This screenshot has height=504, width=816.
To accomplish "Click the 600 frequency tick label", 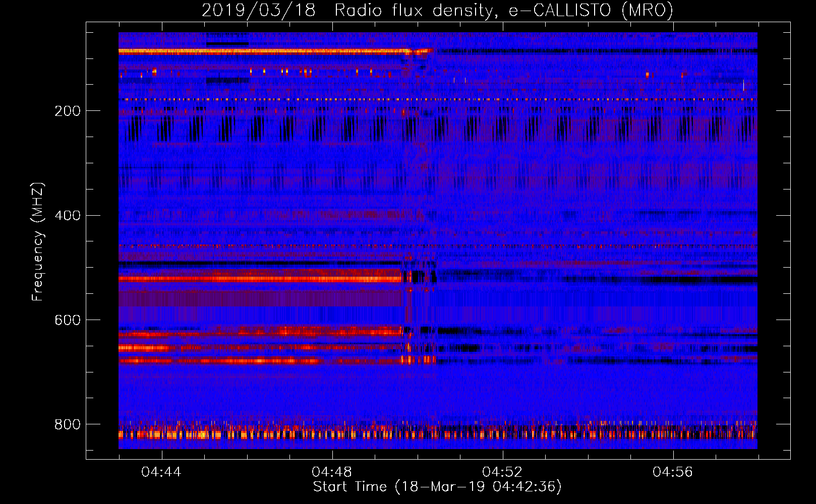I will (68, 321).
